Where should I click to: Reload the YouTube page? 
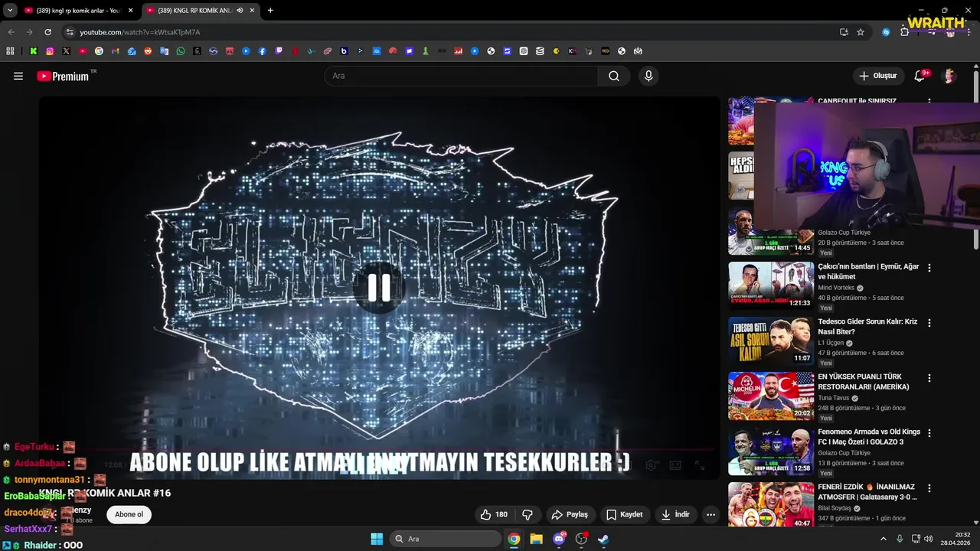[47, 32]
